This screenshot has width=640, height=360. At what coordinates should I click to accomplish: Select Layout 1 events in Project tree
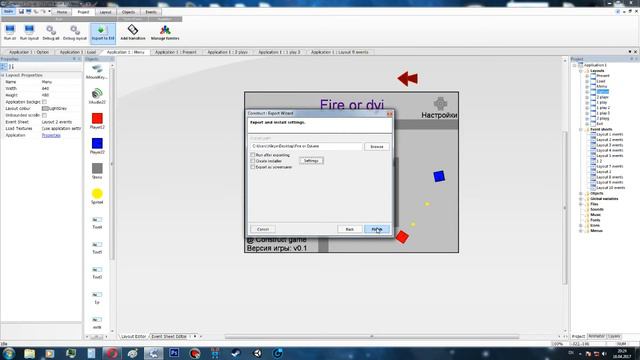pyautogui.click(x=609, y=134)
